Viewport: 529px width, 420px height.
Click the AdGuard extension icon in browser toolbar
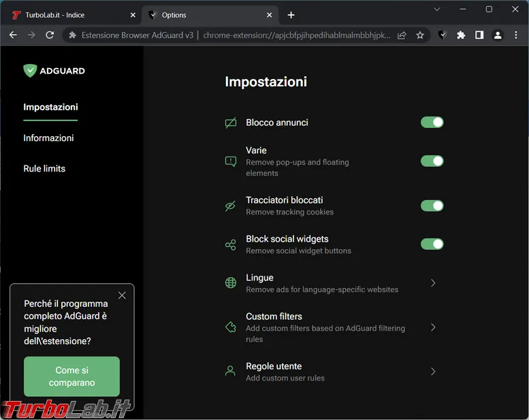(x=443, y=35)
